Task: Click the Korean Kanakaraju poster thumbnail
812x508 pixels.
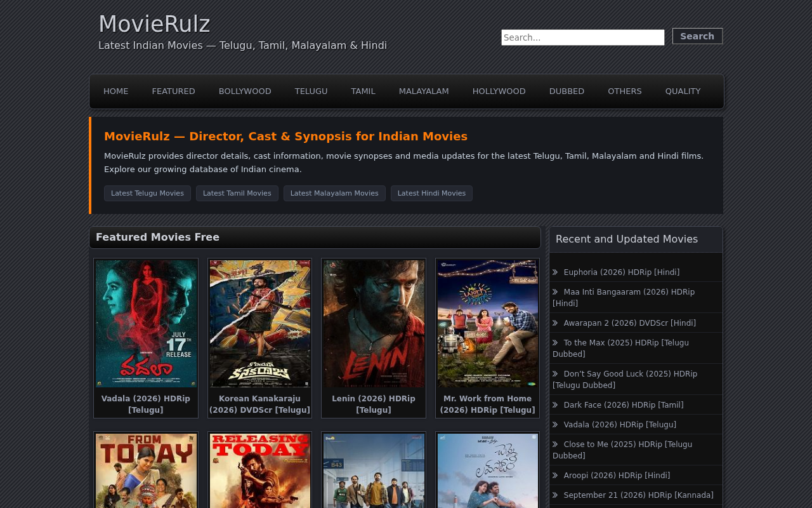Action: tap(260, 323)
